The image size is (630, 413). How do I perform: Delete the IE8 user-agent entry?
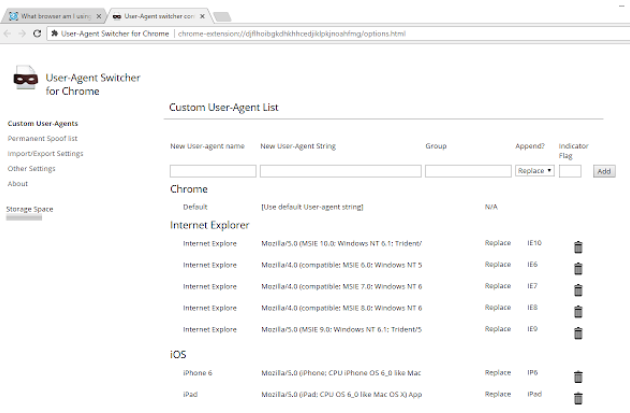point(578,311)
